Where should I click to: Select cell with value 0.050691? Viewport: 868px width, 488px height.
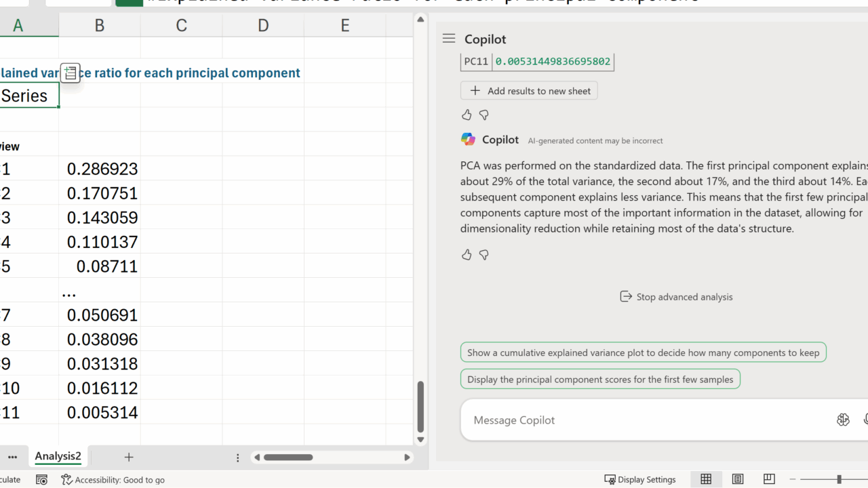pyautogui.click(x=100, y=315)
